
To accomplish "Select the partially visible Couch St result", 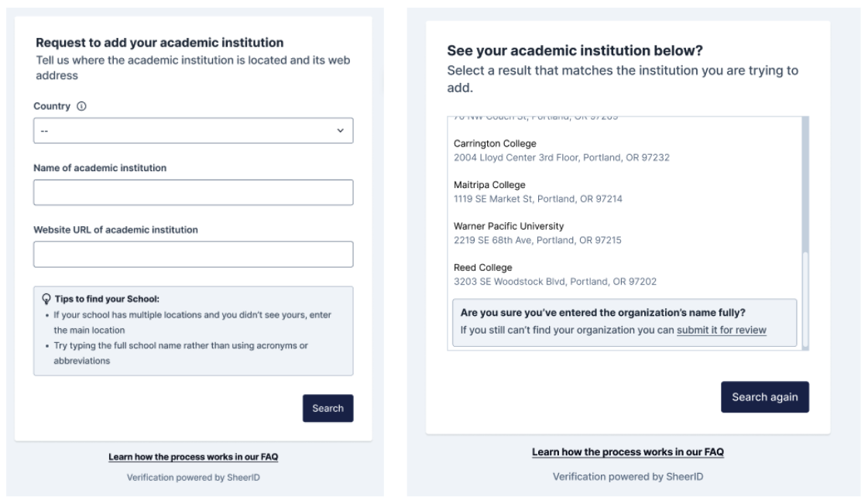I will (535, 118).
